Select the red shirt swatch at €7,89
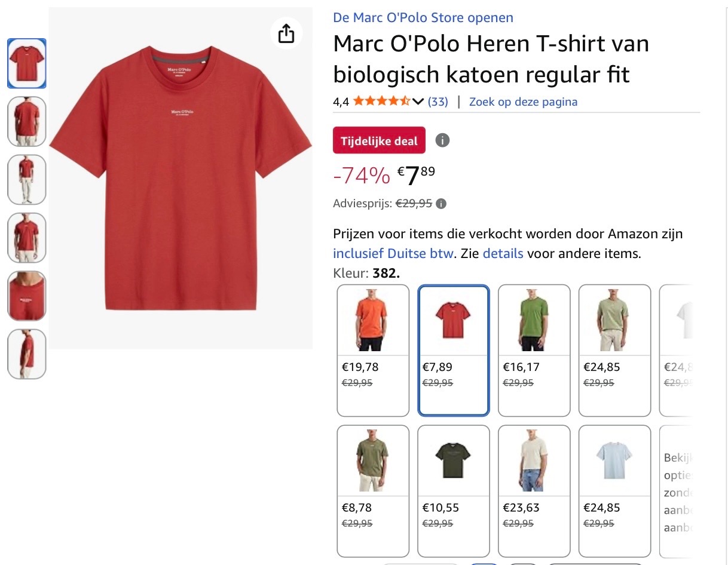This screenshot has height=565, width=728. tap(454, 350)
